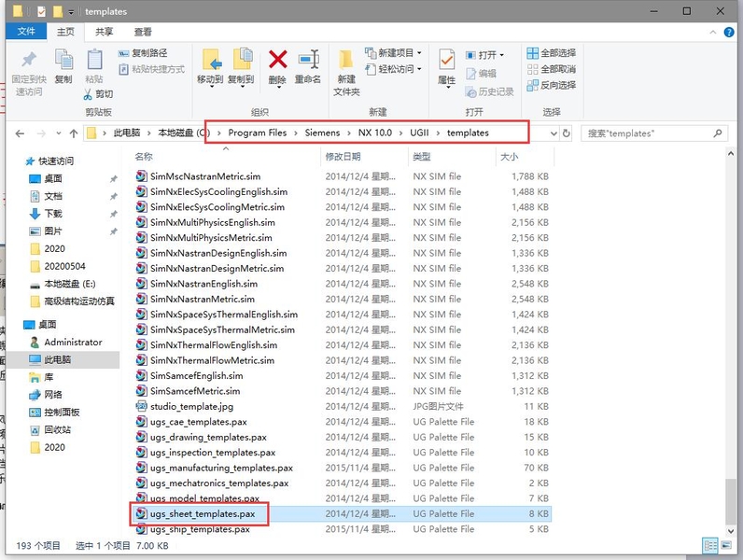Select folder 20200504 in the sidebar
Screen dimensions: 743x560
tap(58, 266)
